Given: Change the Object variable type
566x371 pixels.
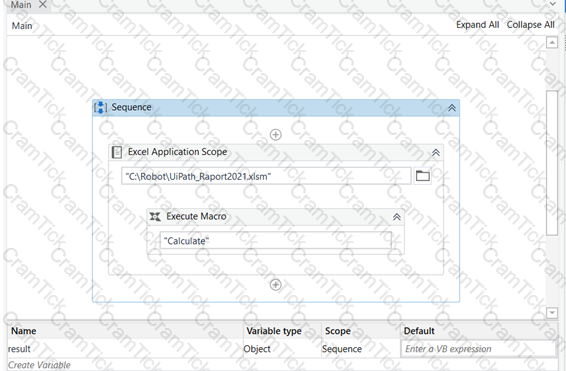Looking at the screenshot, I should click(x=257, y=349).
